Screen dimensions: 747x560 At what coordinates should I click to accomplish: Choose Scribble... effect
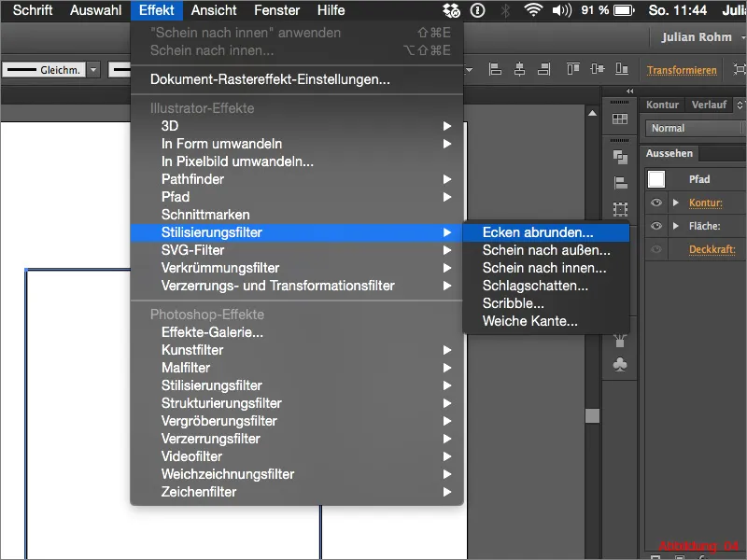pyautogui.click(x=546, y=302)
